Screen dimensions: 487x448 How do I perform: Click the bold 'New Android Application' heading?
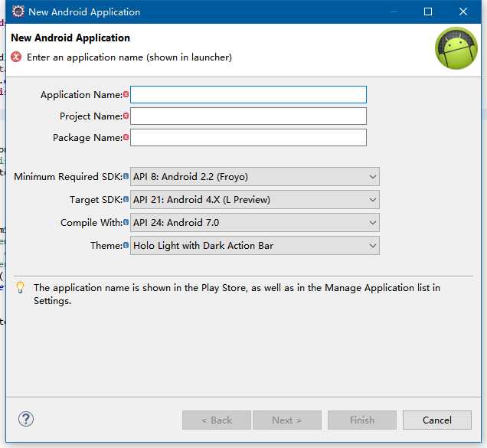[70, 38]
